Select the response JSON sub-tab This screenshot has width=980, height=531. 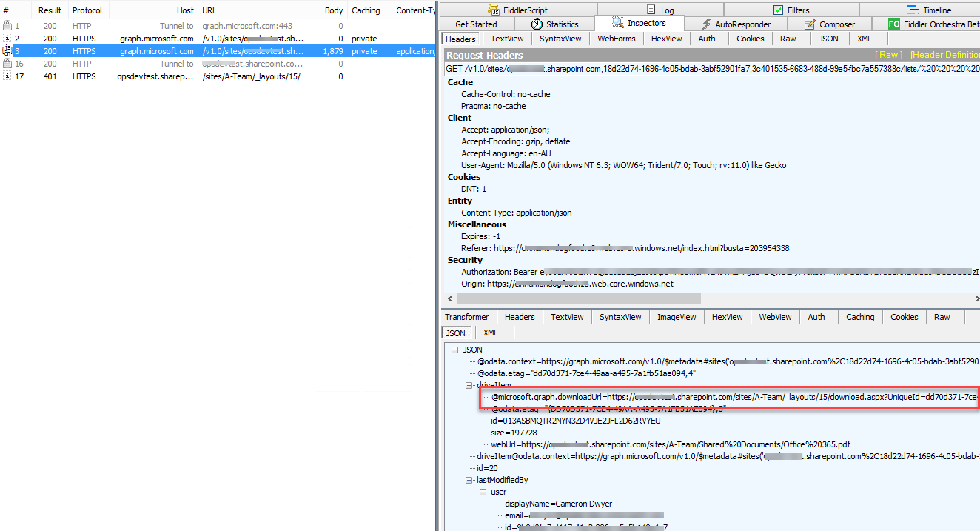457,333
